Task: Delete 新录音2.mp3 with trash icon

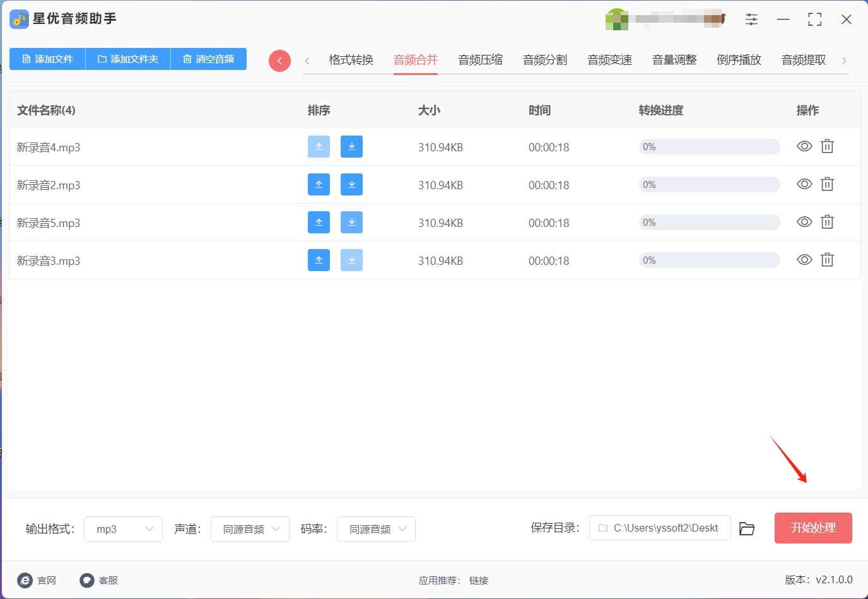Action: (x=827, y=184)
